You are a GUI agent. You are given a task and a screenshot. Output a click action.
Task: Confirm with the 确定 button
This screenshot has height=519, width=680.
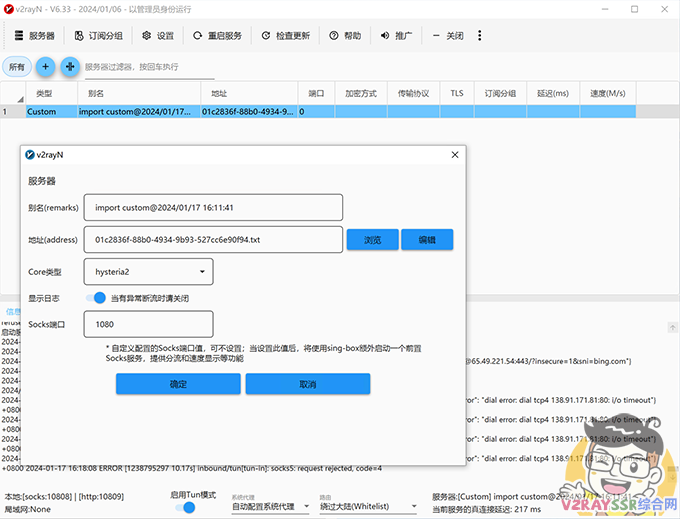178,384
